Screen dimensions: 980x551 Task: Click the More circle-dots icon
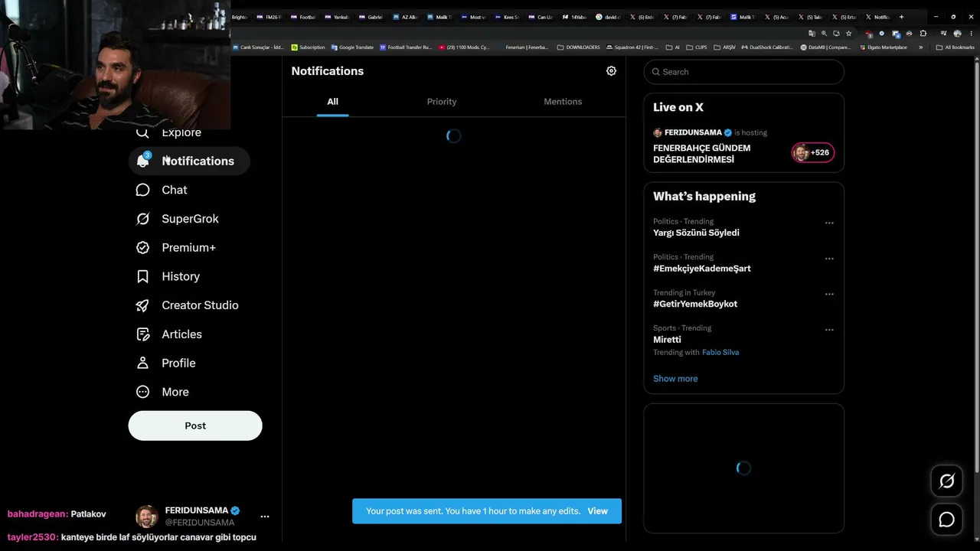[142, 392]
